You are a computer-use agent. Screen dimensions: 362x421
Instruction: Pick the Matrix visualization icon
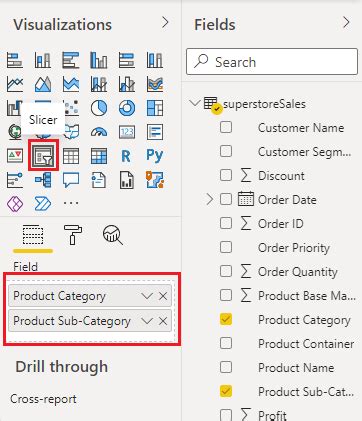pos(99,156)
